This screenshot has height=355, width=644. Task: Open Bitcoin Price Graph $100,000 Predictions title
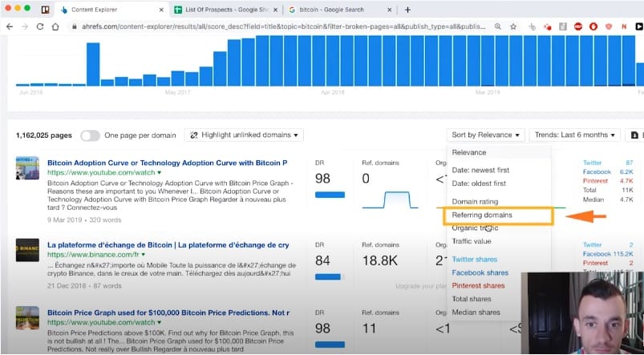coord(168,313)
